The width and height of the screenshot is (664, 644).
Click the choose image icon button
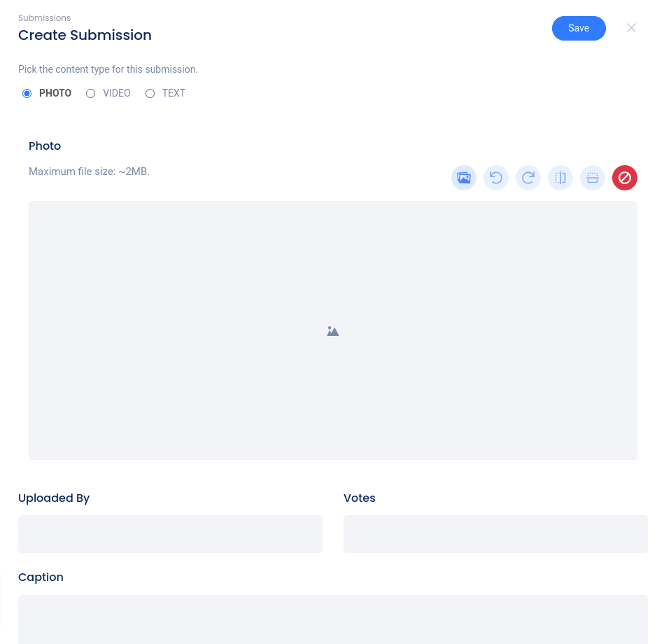click(464, 178)
